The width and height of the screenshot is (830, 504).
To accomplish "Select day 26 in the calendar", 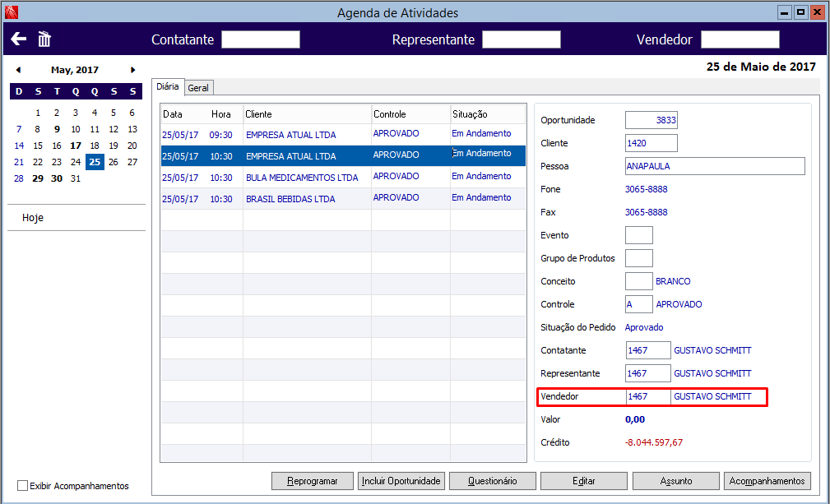I will tap(114, 162).
